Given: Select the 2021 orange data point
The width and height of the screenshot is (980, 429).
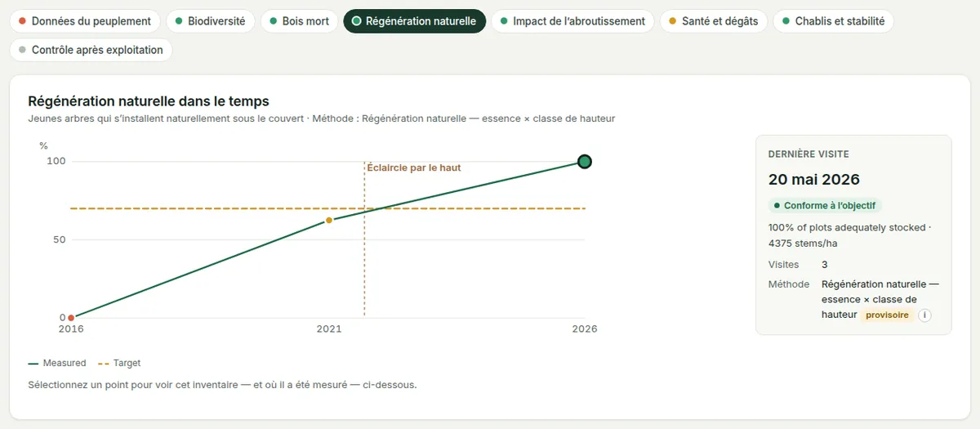Looking at the screenshot, I should 329,221.
